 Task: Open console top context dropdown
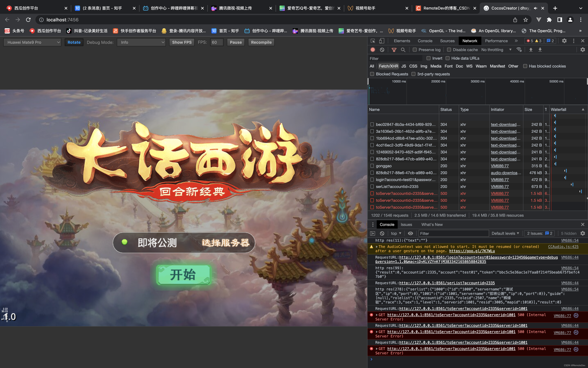pyautogui.click(x=396, y=233)
